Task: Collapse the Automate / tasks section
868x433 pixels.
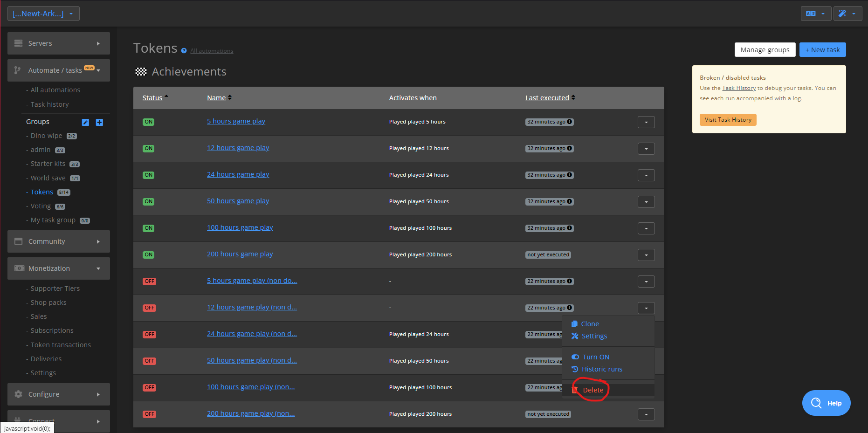Action: pos(98,70)
